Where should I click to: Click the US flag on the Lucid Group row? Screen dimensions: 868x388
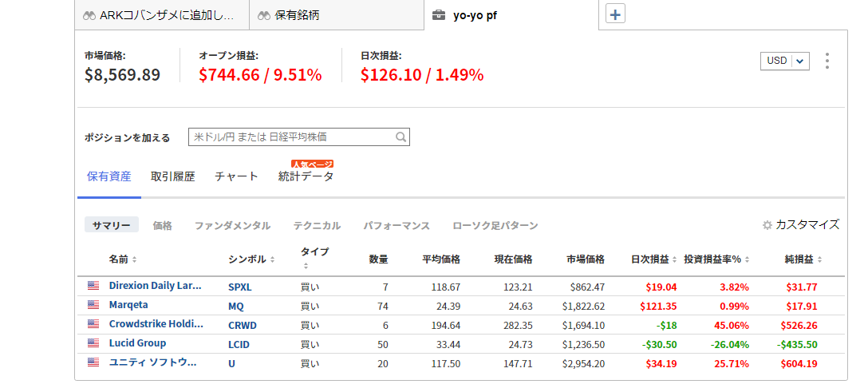[93, 343]
